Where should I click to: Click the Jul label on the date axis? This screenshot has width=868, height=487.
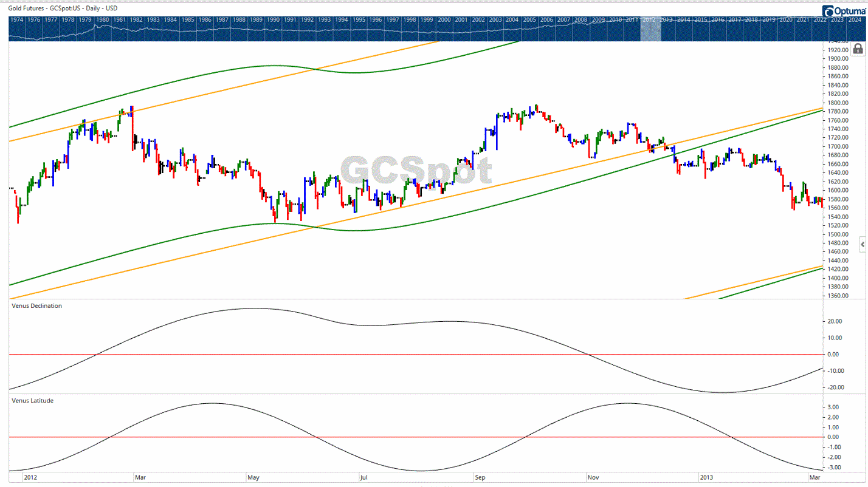[x=365, y=478]
